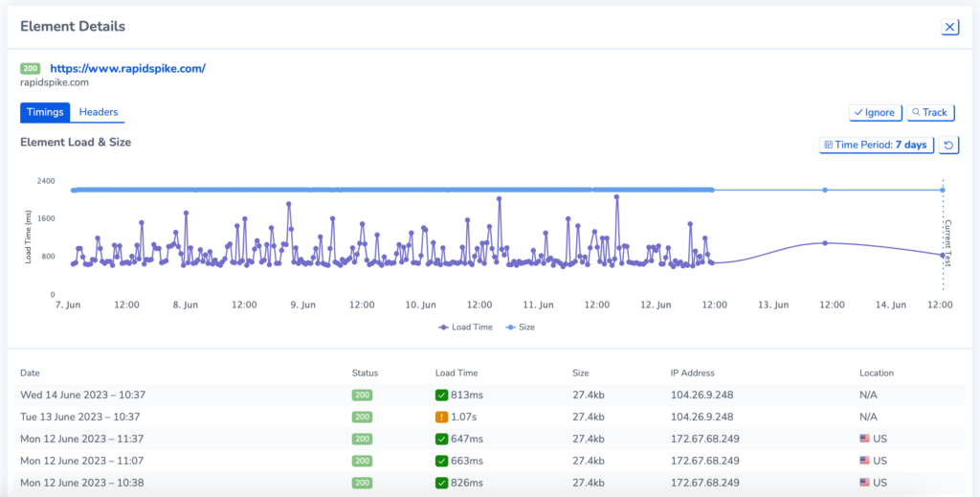Click the green check icon beside 663ms
Viewport: 980px width, 497px height.
[x=441, y=461]
